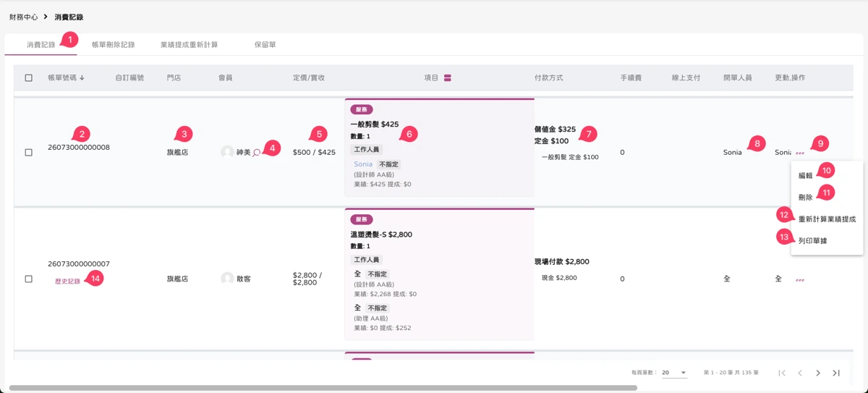Click the avatar of member 散客
The width and height of the screenshot is (868, 393).
[227, 279]
